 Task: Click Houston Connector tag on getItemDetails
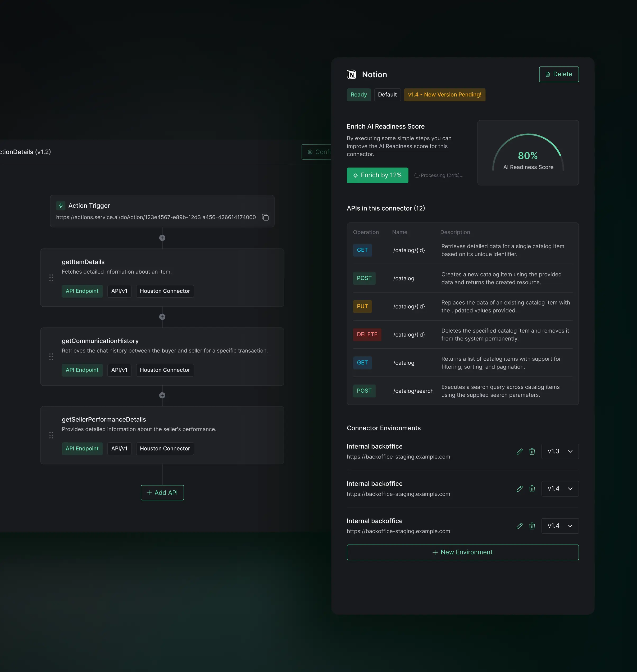click(165, 291)
